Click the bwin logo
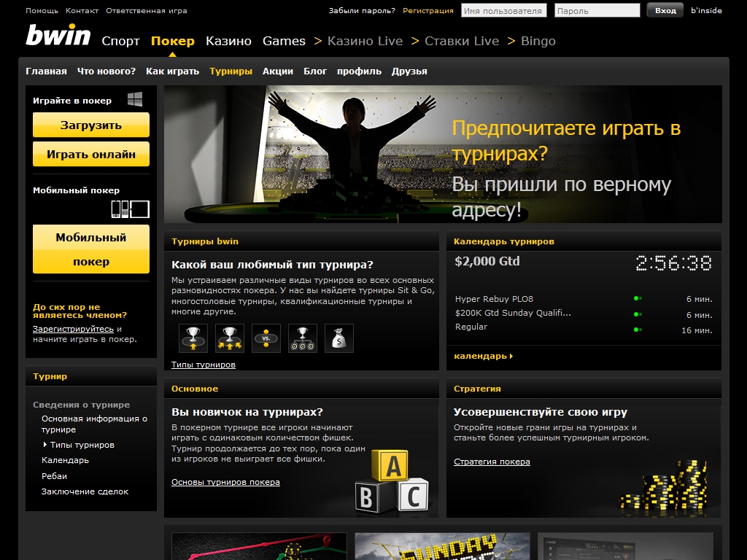This screenshot has width=747, height=560. click(58, 36)
